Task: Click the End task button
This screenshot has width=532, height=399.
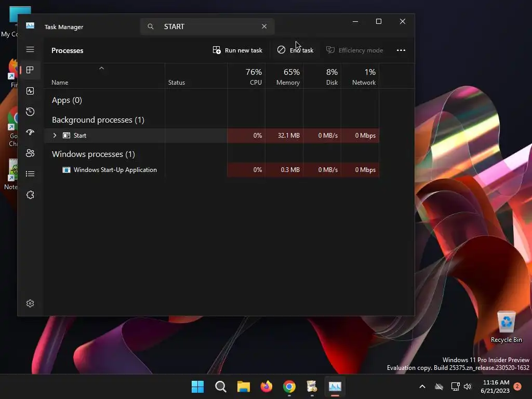Action: [295, 50]
